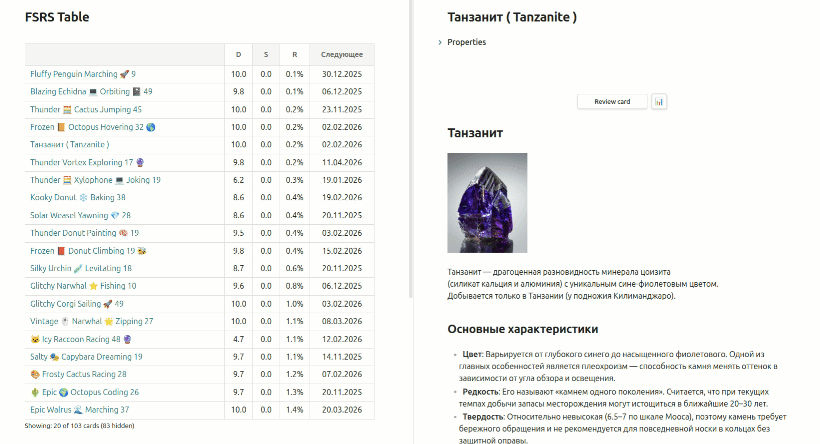Open the Thunder Donut Painting 19 note
This screenshot has height=444, width=820.
[x=84, y=233]
